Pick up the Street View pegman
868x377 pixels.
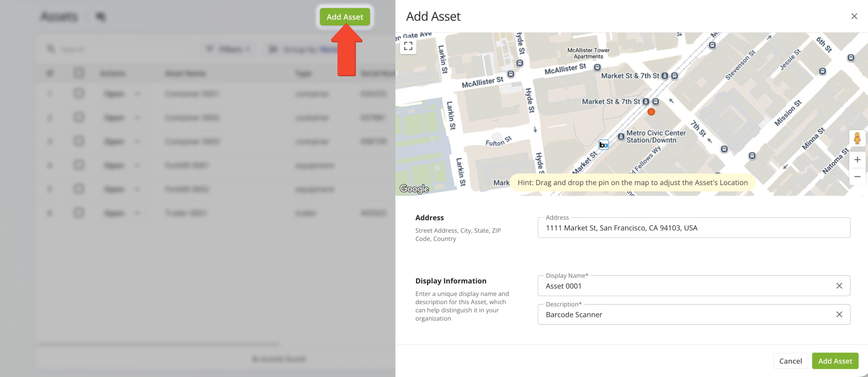click(x=857, y=139)
